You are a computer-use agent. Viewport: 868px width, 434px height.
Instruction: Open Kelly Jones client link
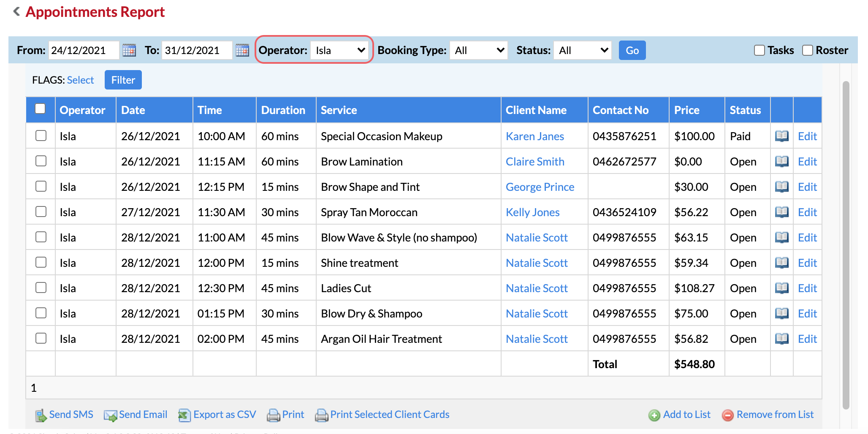(533, 212)
